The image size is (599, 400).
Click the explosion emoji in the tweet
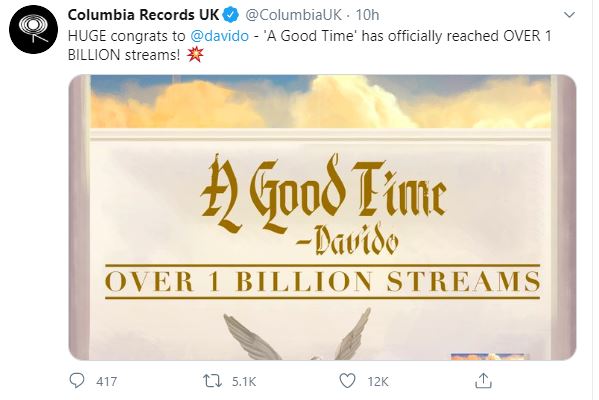tap(195, 55)
